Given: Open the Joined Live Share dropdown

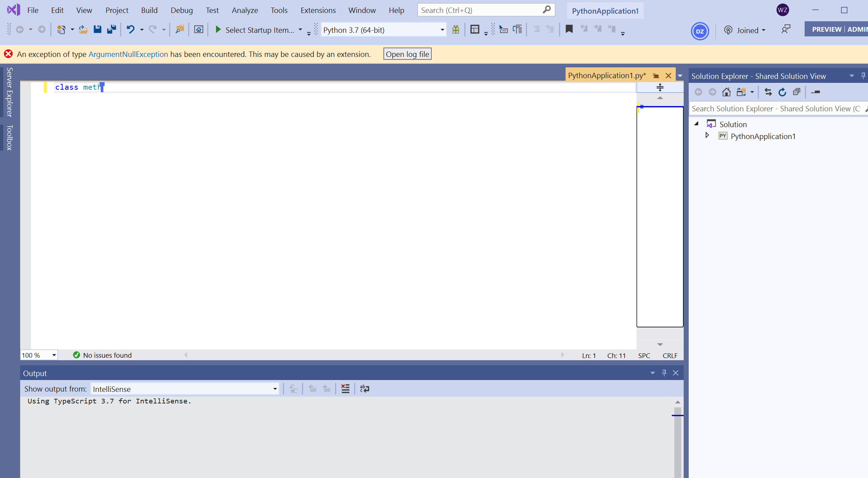Looking at the screenshot, I should (745, 30).
